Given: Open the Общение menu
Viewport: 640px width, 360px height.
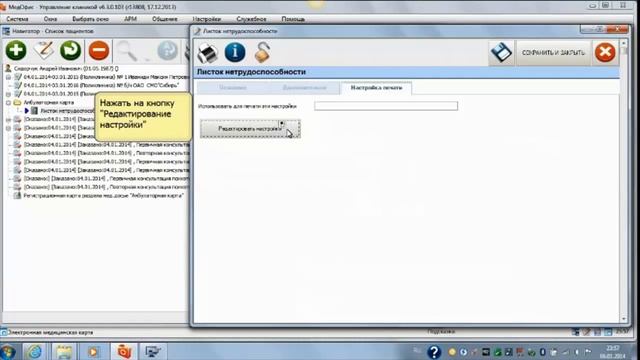Looking at the screenshot, I should tap(164, 19).
